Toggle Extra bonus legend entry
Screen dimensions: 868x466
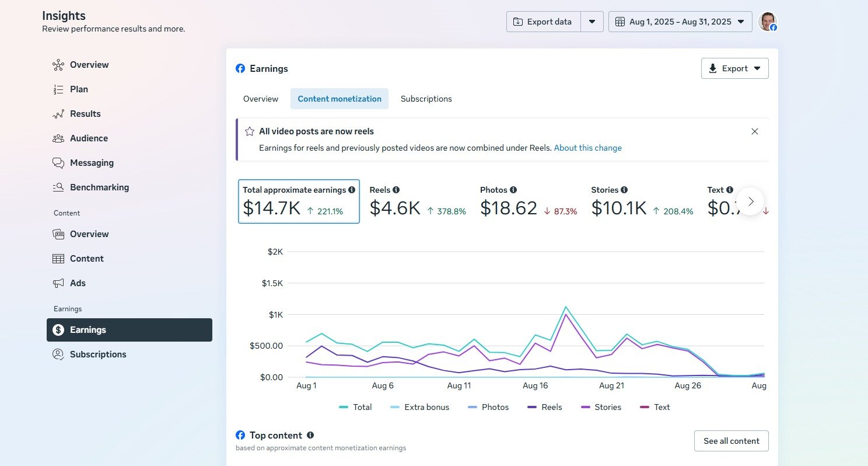coord(419,407)
